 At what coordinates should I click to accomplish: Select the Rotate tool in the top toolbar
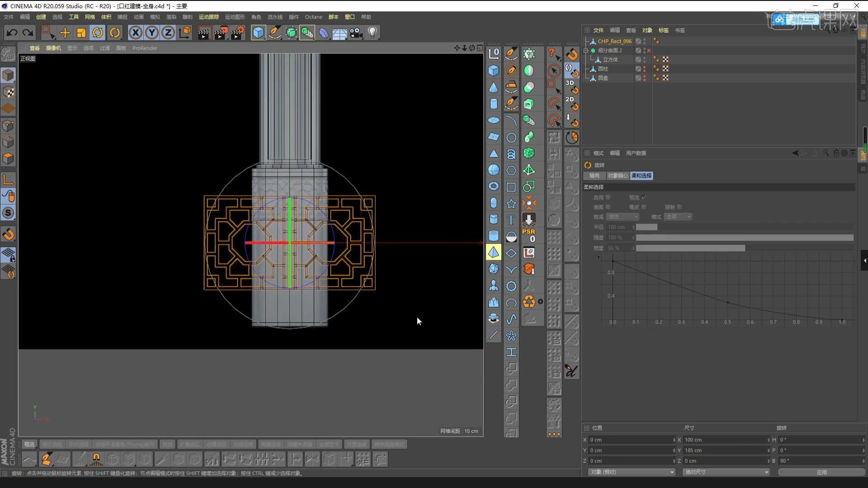(x=98, y=33)
